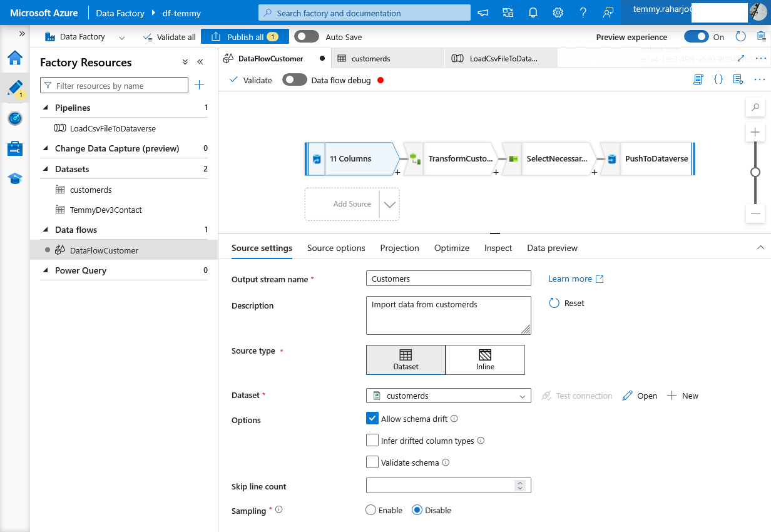Click the refresh icon near Preview experience

pyautogui.click(x=741, y=37)
